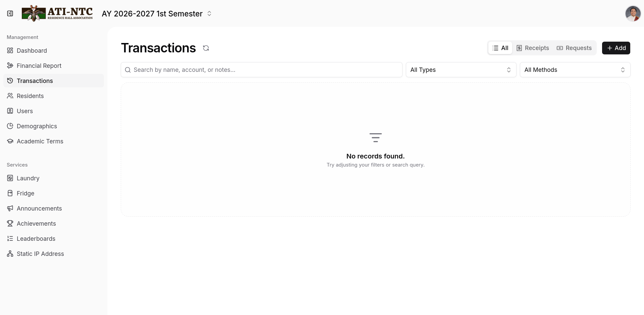This screenshot has width=644, height=315.
Task: Open the academic term switcher chevron
Action: (x=209, y=13)
